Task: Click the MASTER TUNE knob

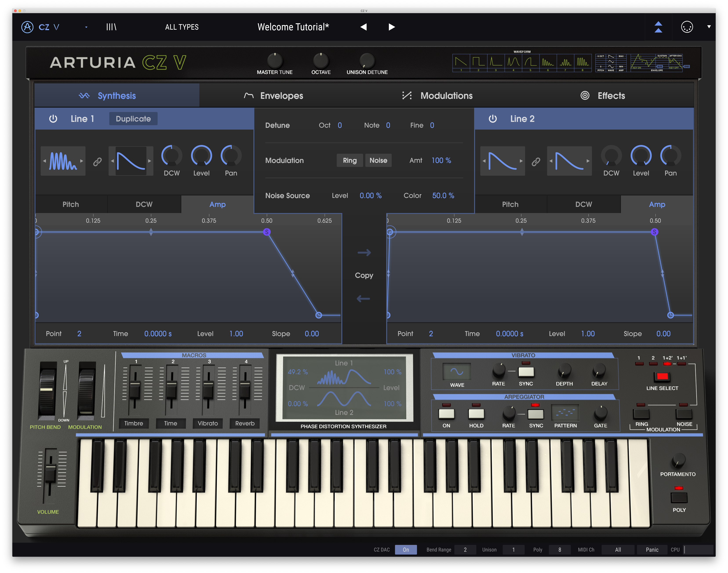Action: pyautogui.click(x=275, y=60)
